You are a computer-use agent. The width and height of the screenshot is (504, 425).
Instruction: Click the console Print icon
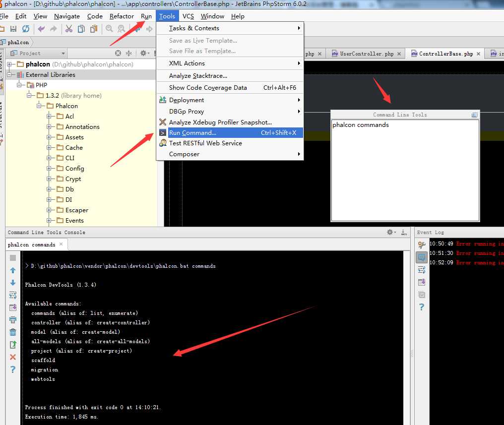tap(13, 320)
